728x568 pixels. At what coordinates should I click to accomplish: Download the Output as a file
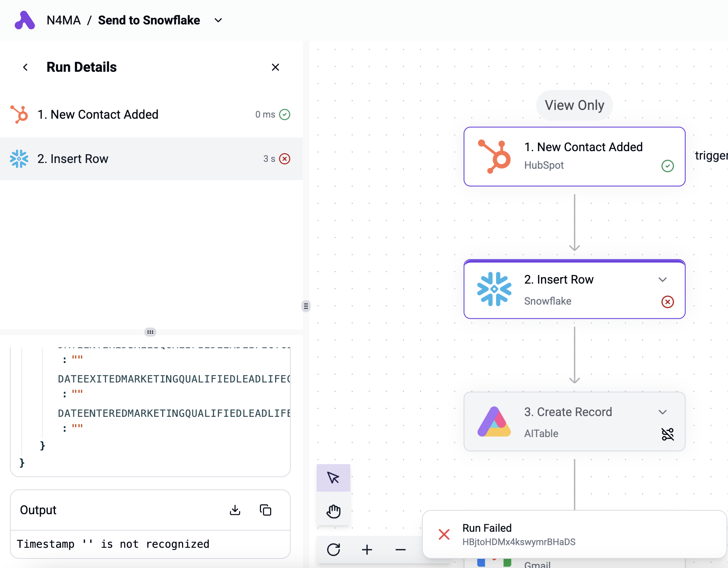click(x=235, y=510)
